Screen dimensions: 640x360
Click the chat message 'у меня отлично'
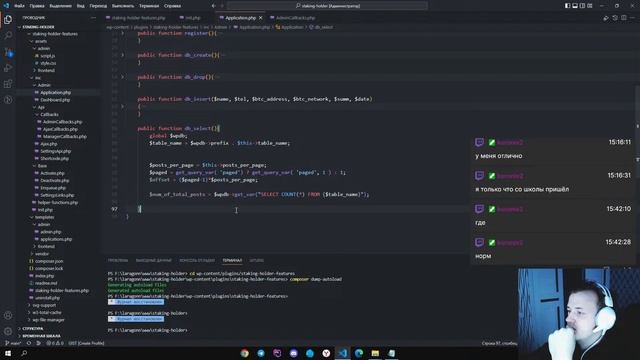click(498, 156)
